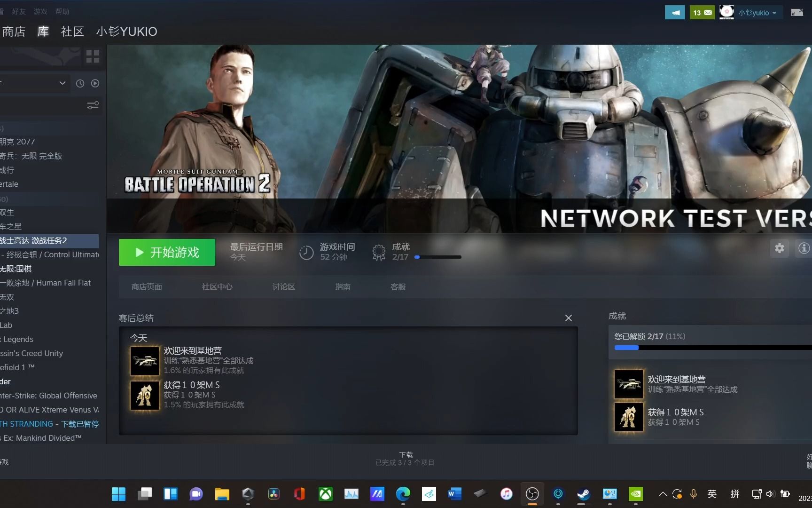Open the 游戏 menu
Viewport: 812px width, 508px height.
click(40, 11)
